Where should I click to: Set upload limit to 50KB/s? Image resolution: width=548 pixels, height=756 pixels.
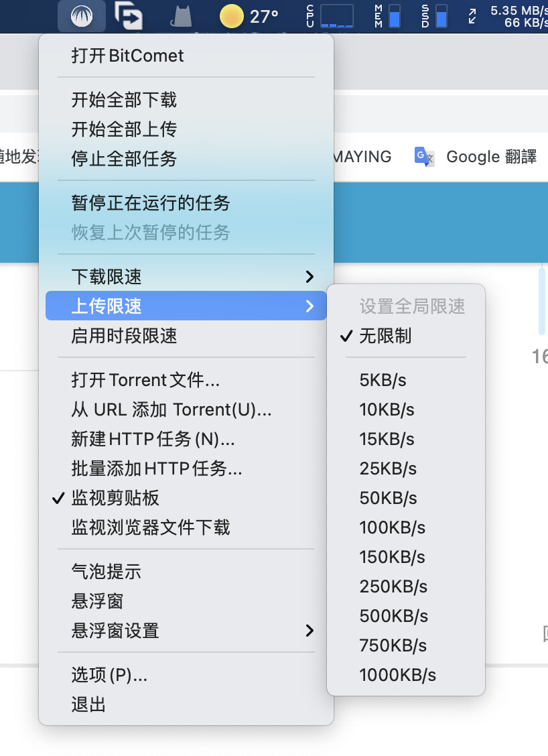coord(406,498)
